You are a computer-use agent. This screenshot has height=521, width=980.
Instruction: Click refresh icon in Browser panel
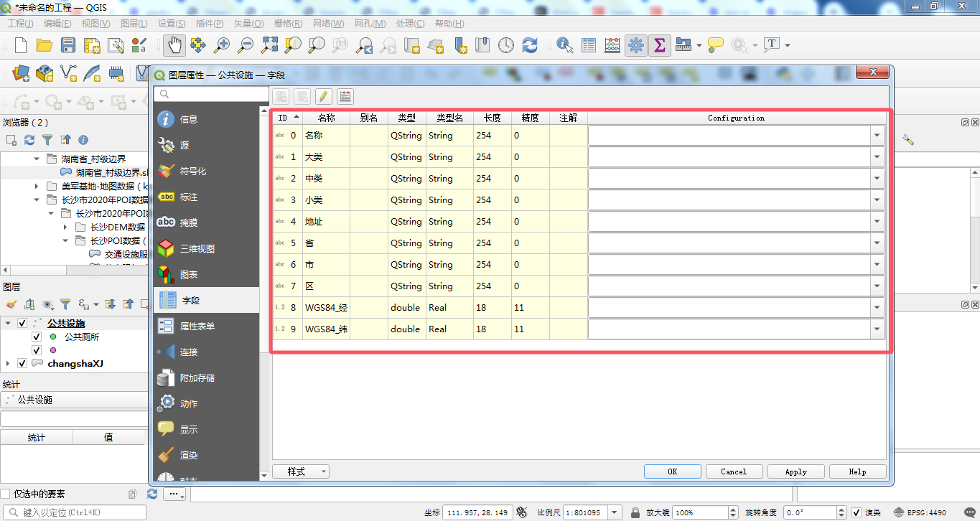[29, 140]
